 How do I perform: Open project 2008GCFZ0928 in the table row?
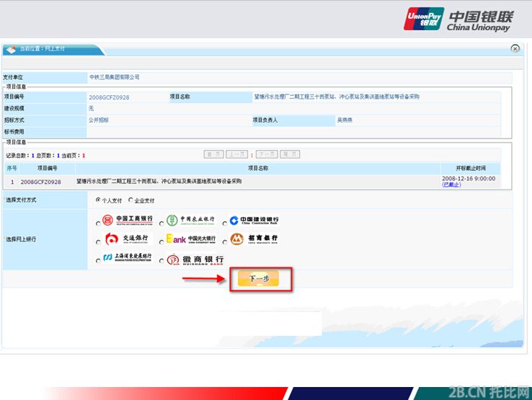point(40,182)
